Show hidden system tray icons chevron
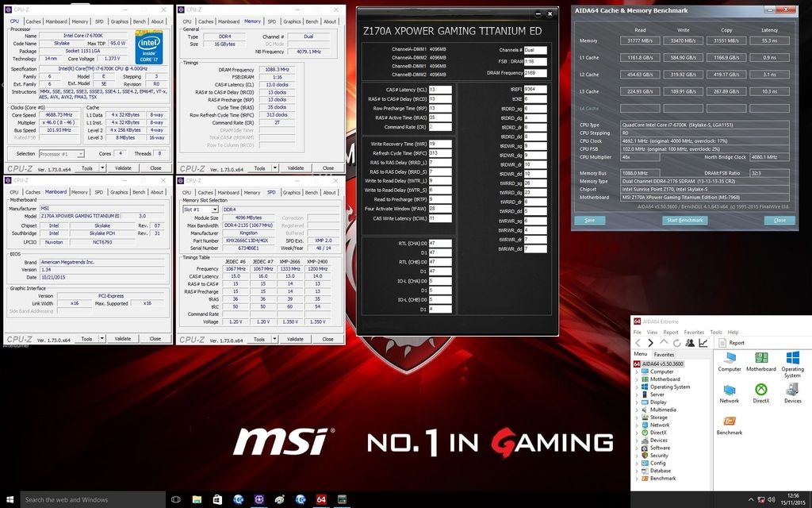 click(751, 500)
